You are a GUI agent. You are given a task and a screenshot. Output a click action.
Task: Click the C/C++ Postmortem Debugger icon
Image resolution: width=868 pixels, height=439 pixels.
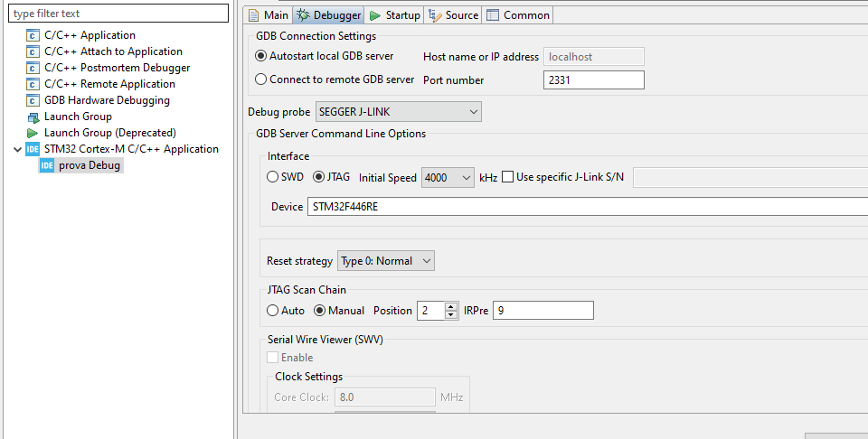[33, 68]
